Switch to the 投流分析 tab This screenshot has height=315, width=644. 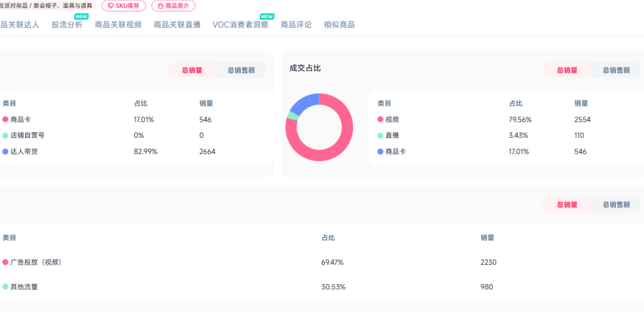coord(67,24)
